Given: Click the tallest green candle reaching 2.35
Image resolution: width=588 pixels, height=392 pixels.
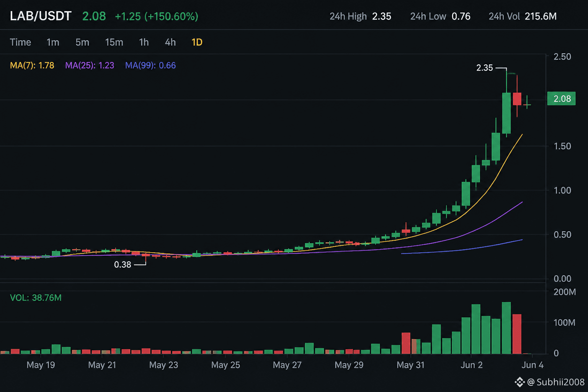Looking at the screenshot, I should click(506, 113).
